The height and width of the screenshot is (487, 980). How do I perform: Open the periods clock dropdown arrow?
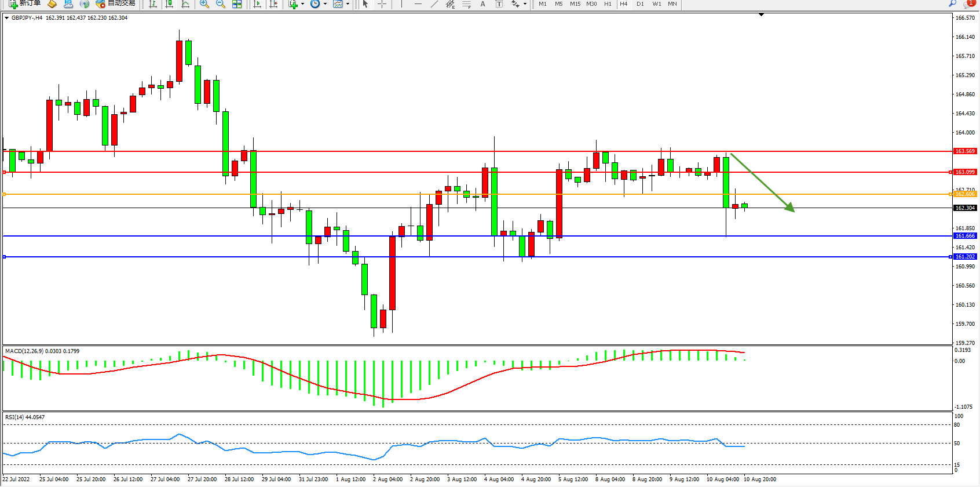(x=325, y=4)
